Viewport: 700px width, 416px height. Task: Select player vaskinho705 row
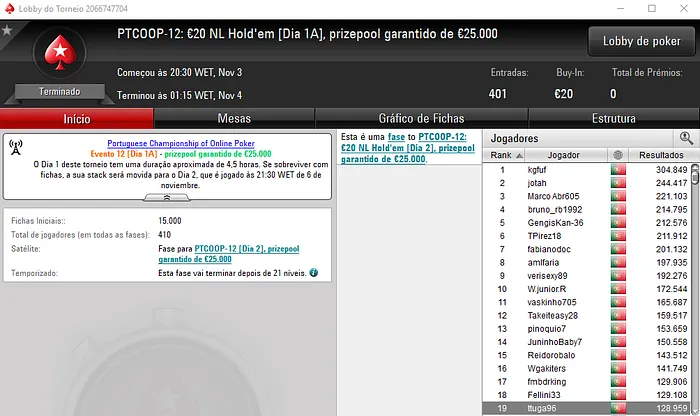[x=587, y=302]
